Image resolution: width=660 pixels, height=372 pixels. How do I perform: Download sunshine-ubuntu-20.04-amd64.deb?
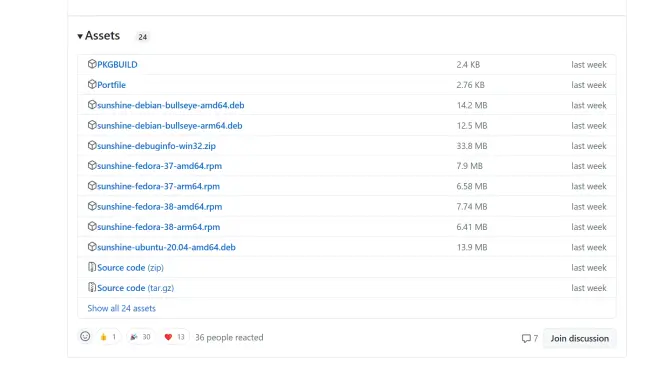tap(166, 247)
